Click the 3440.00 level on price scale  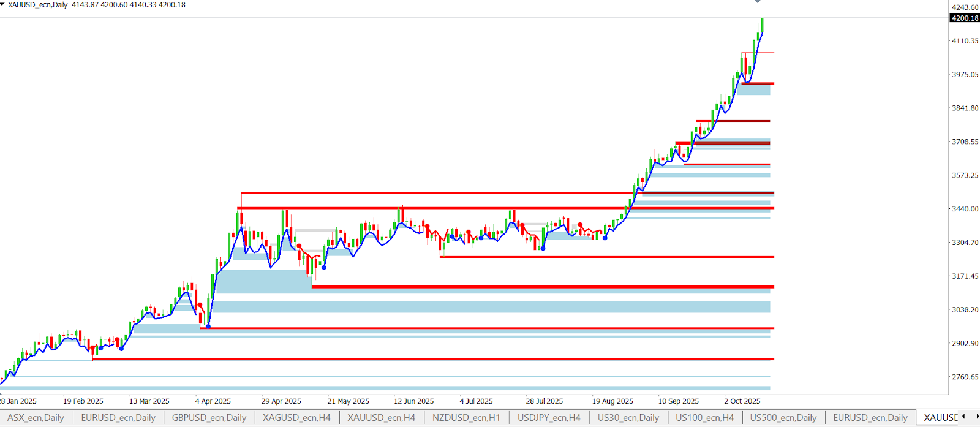[x=965, y=209]
